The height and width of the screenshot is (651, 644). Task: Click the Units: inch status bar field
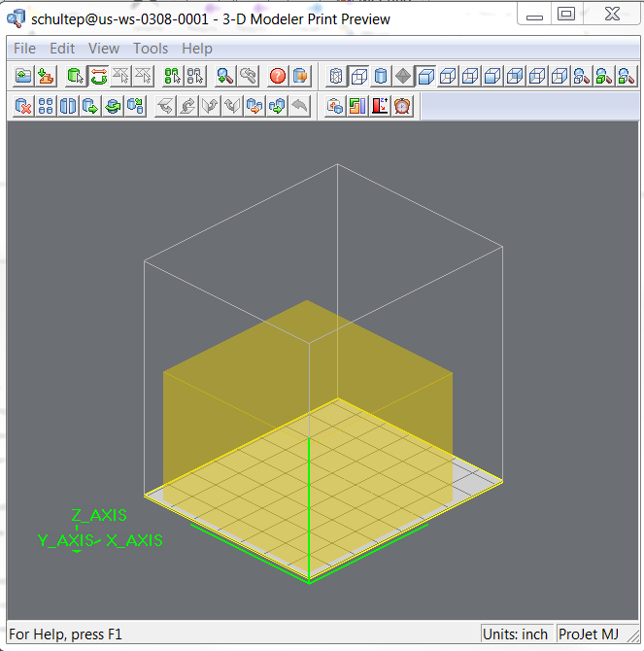[517, 634]
